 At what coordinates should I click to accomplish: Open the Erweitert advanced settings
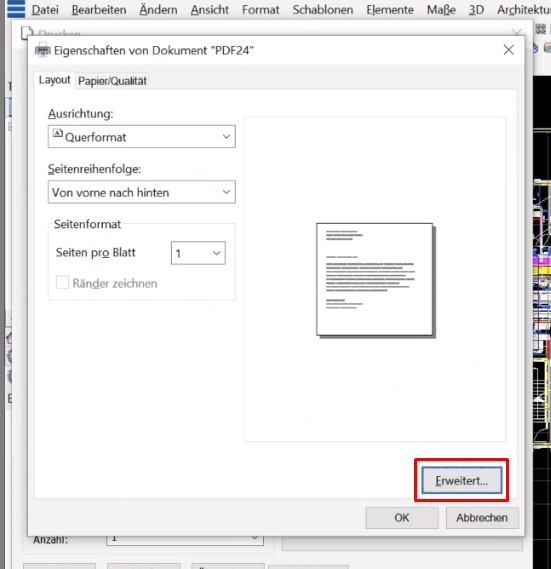coord(461,480)
